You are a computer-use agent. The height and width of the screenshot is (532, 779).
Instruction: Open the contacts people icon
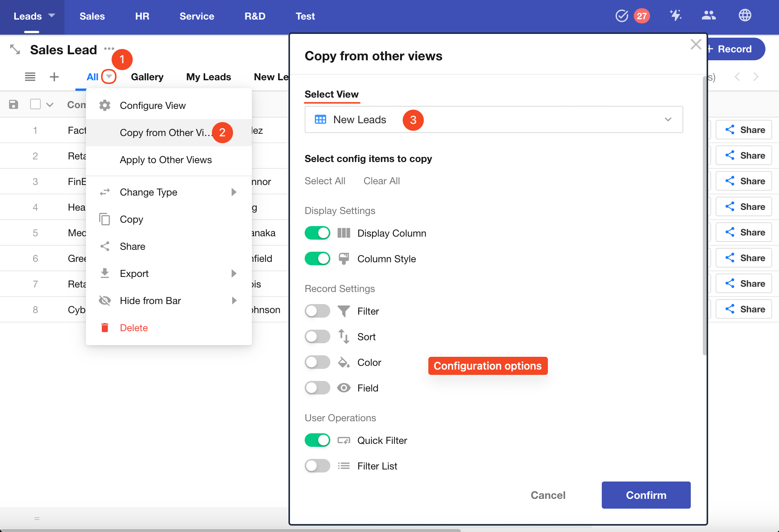pyautogui.click(x=708, y=16)
